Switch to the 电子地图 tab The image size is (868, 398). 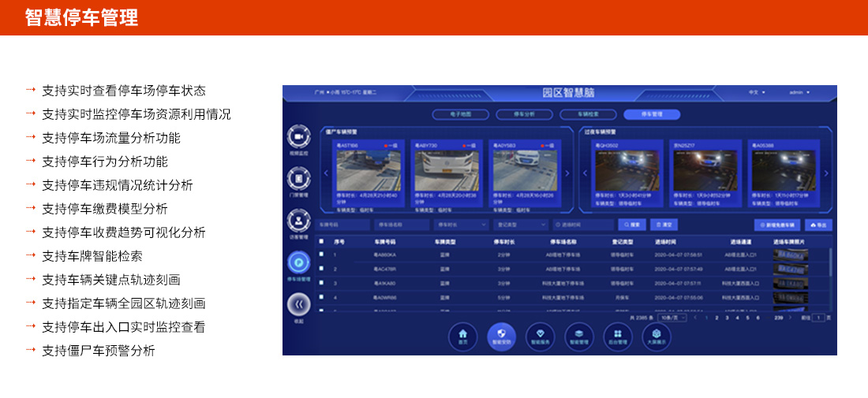pos(460,114)
